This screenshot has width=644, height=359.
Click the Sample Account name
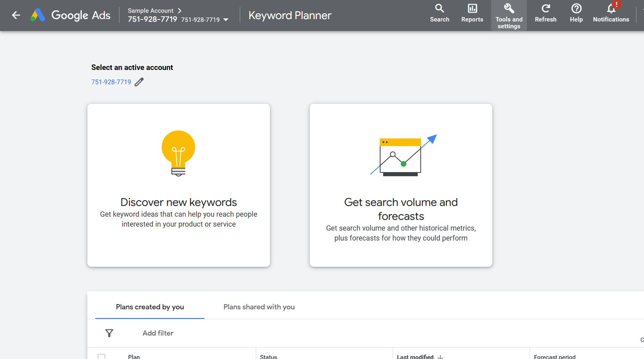click(x=150, y=11)
